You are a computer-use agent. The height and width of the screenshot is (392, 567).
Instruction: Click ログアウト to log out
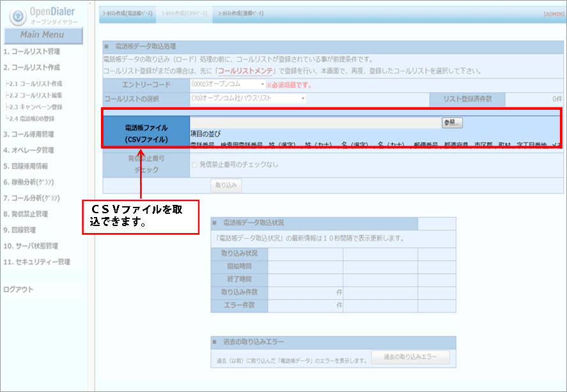coord(19,289)
